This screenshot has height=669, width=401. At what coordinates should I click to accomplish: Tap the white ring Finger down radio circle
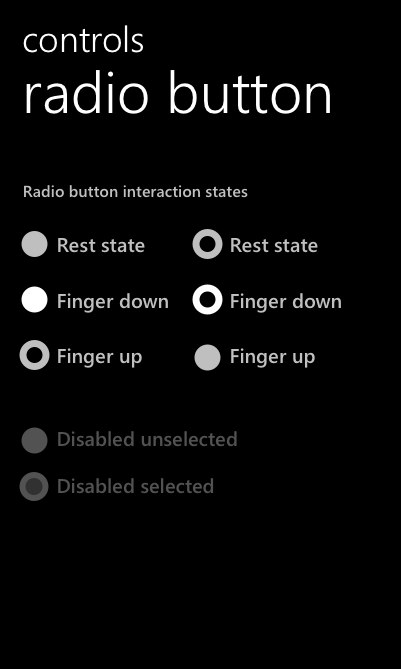click(x=207, y=300)
